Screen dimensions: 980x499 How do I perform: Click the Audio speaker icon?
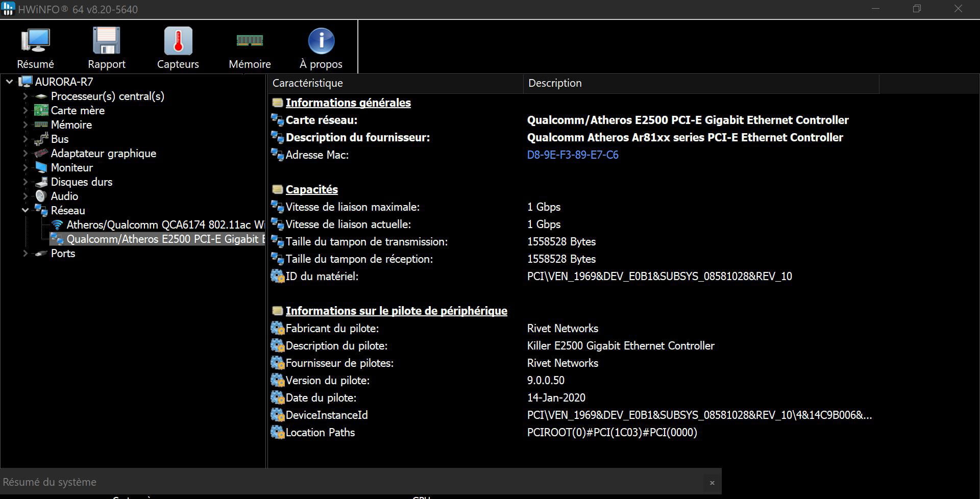click(41, 196)
